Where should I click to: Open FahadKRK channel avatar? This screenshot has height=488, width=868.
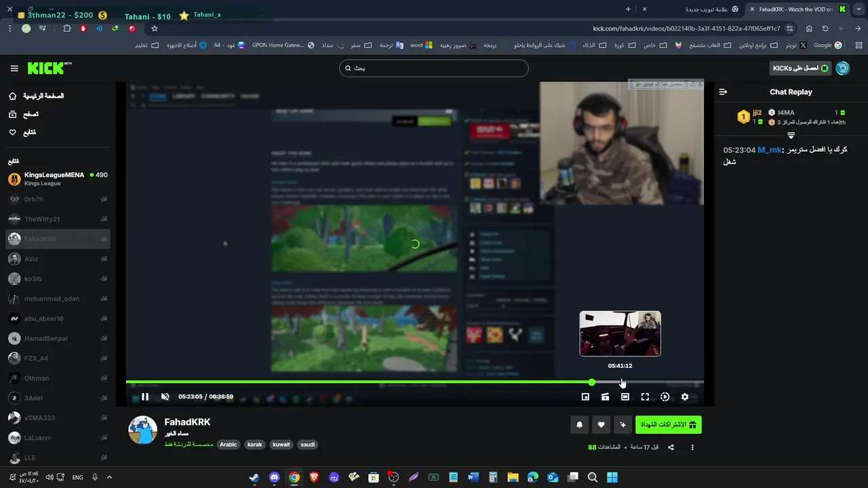coord(142,430)
